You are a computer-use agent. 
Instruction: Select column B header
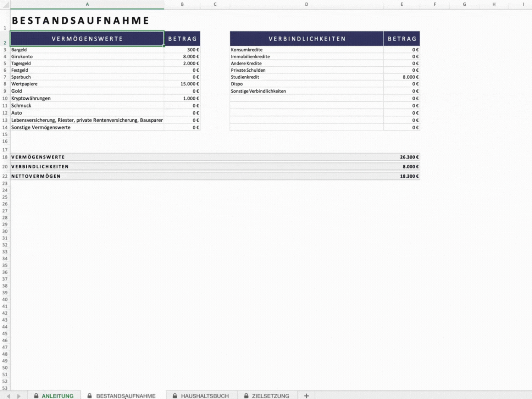[182, 4]
